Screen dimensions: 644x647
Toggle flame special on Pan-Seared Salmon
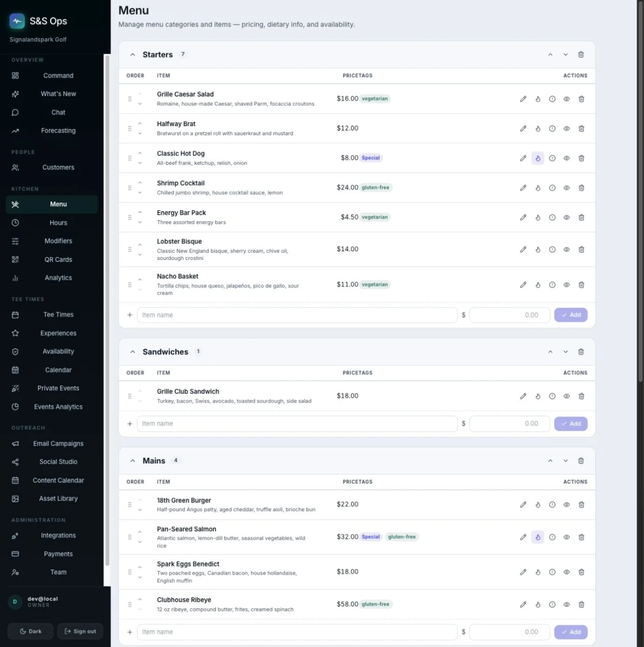click(538, 537)
